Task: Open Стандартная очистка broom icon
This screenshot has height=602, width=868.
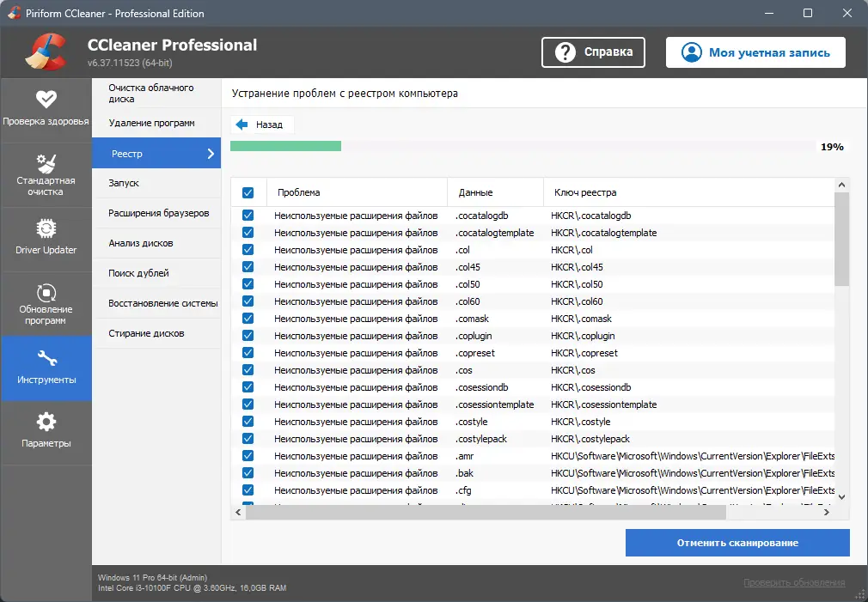Action: click(46, 164)
